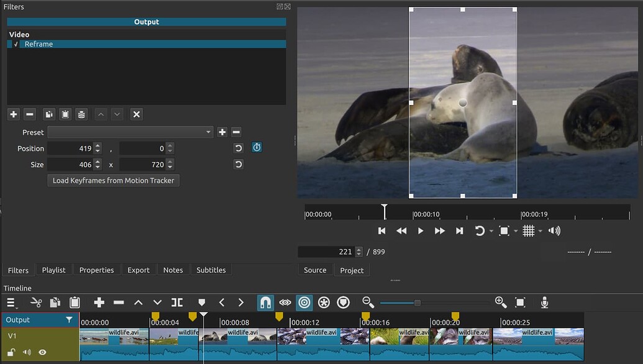Rewind playback

pos(401,231)
